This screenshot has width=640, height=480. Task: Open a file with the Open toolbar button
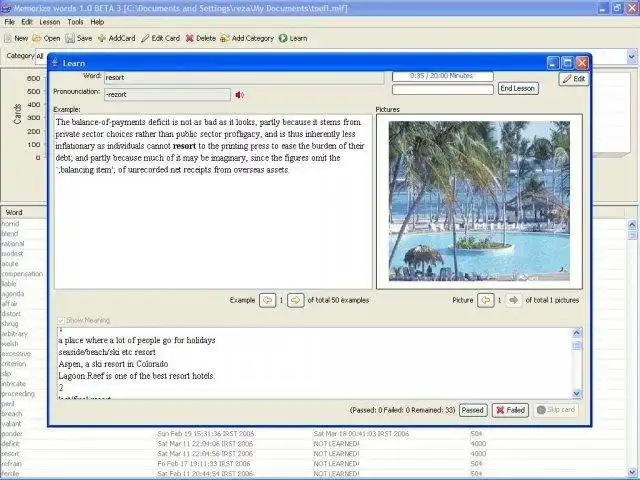(x=46, y=38)
